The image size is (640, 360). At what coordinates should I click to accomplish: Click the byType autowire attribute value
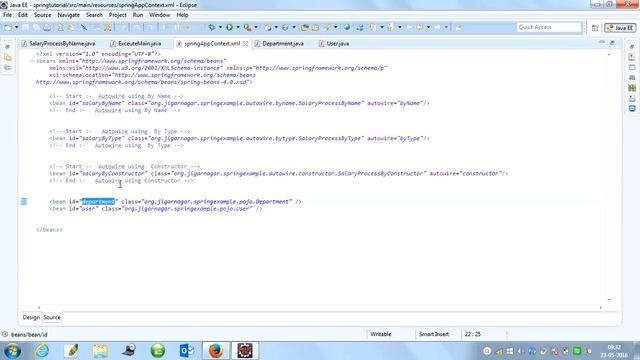(410, 138)
